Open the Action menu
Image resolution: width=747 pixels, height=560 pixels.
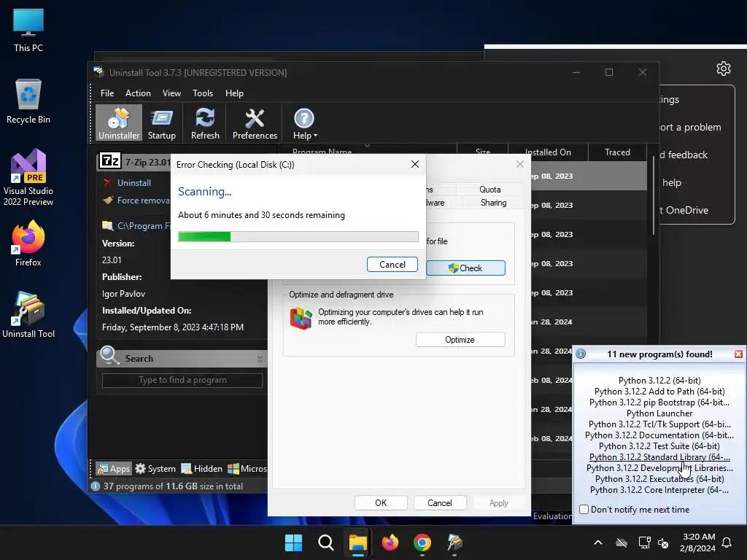tap(138, 93)
